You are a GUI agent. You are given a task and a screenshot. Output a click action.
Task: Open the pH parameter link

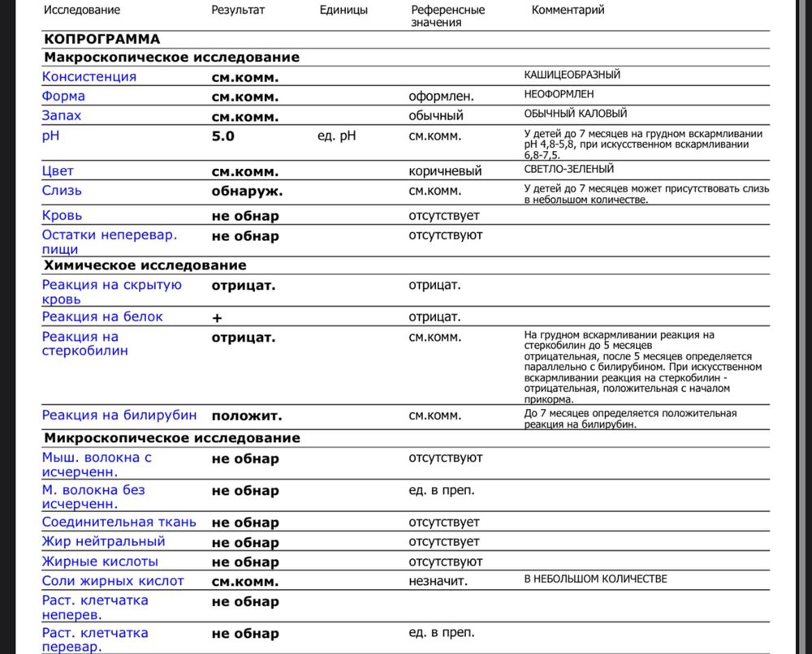tap(50, 136)
